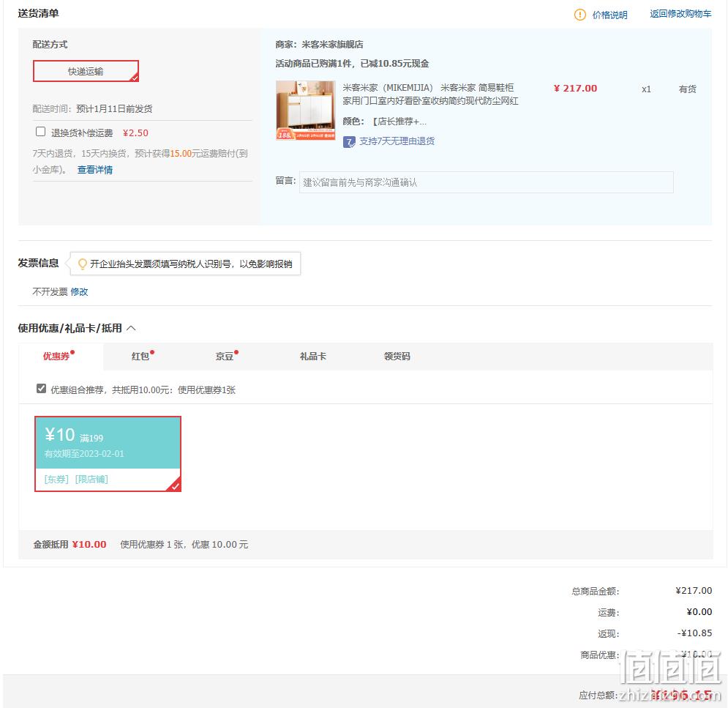Click the 总商品金额 ¥217.00 value

coord(694,590)
